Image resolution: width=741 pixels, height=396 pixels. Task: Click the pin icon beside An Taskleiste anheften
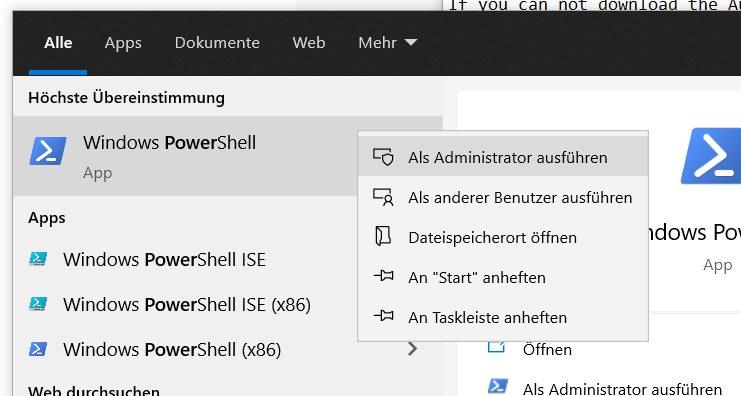(x=384, y=316)
